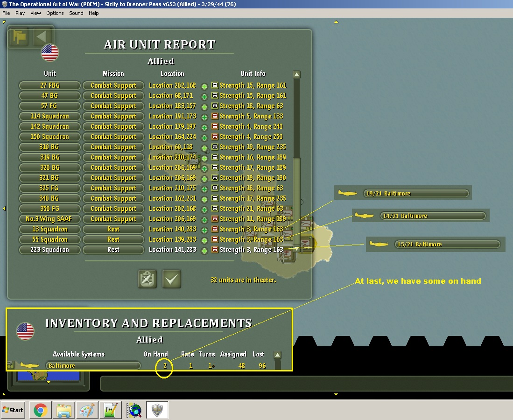Viewport: 513px width, 420px height.
Task: Click the minimap thumbnail at bottom left
Action: coord(49,376)
